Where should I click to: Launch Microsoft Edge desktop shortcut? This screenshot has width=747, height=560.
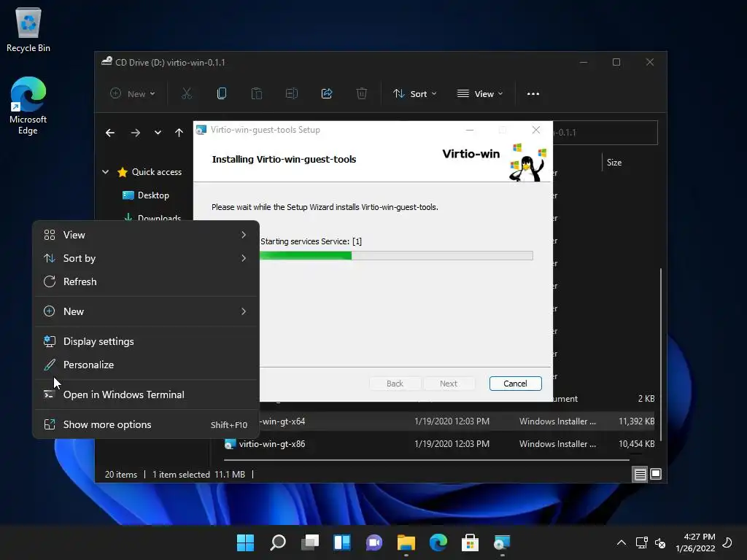pos(28,106)
